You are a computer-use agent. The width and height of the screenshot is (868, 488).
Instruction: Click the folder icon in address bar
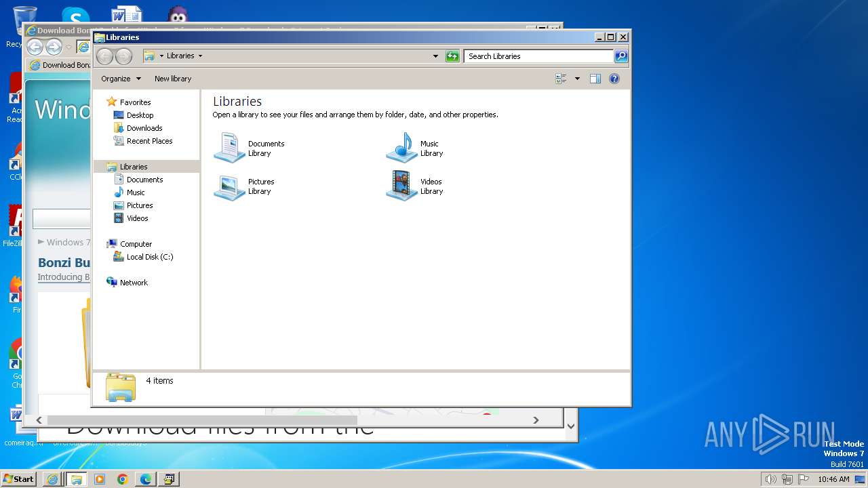coord(149,56)
